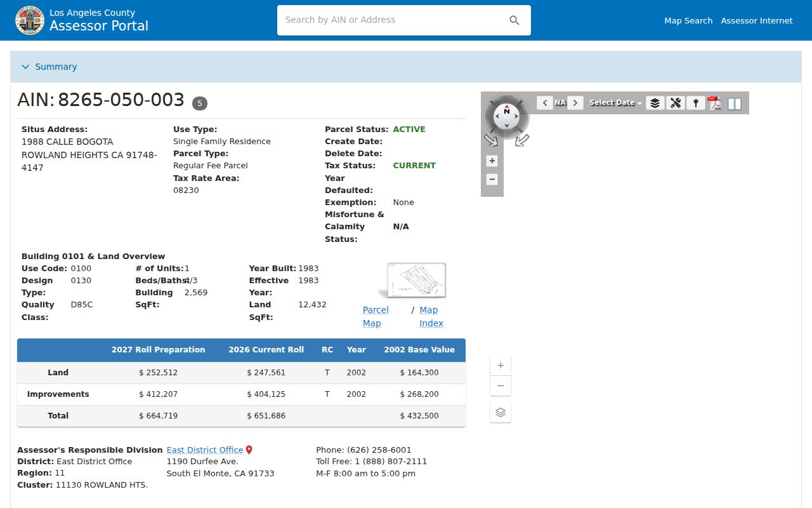The image size is (812, 508).
Task: Open Map Search in header
Action: (x=688, y=20)
